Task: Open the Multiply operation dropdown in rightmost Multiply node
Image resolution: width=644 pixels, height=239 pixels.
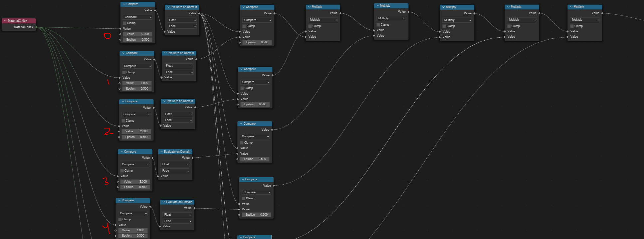Action: pos(585,20)
